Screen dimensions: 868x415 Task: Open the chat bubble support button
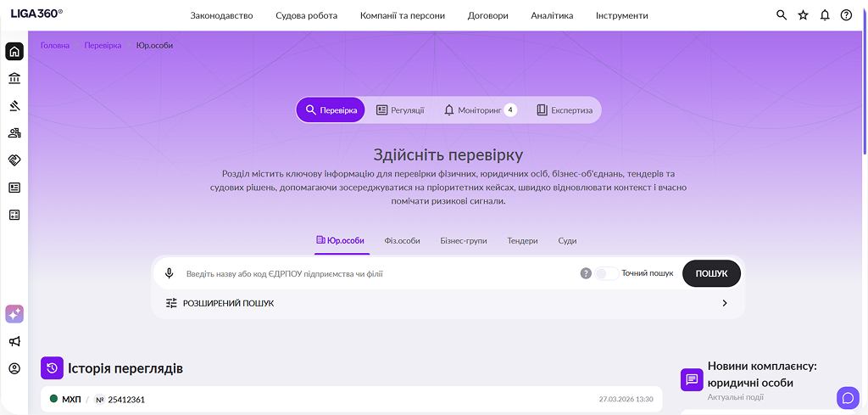click(x=848, y=396)
